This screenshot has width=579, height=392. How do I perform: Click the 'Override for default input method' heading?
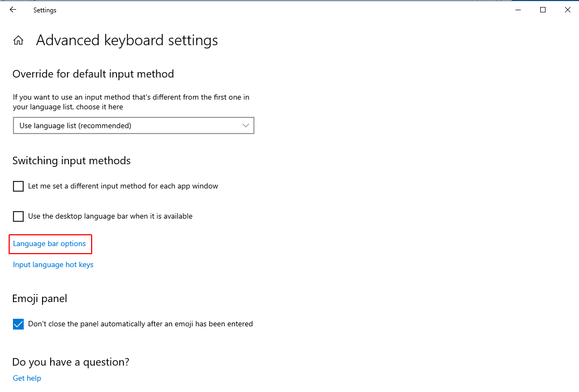click(x=93, y=74)
